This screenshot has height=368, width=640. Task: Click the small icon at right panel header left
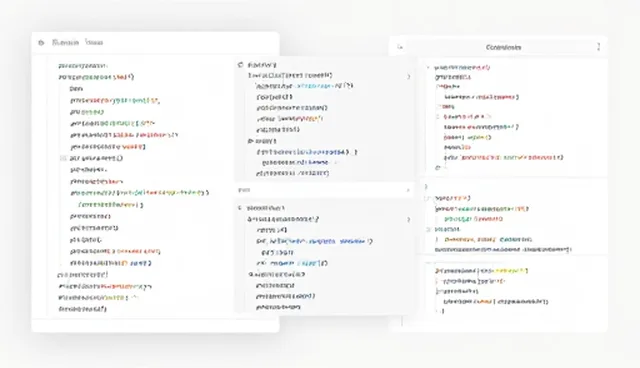click(400, 47)
